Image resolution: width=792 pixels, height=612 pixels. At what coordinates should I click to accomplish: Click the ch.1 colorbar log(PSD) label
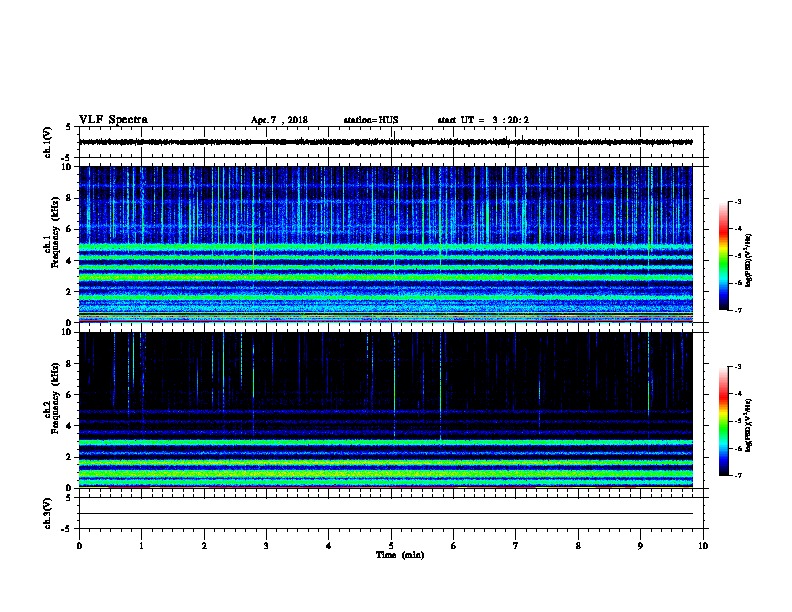749,261
